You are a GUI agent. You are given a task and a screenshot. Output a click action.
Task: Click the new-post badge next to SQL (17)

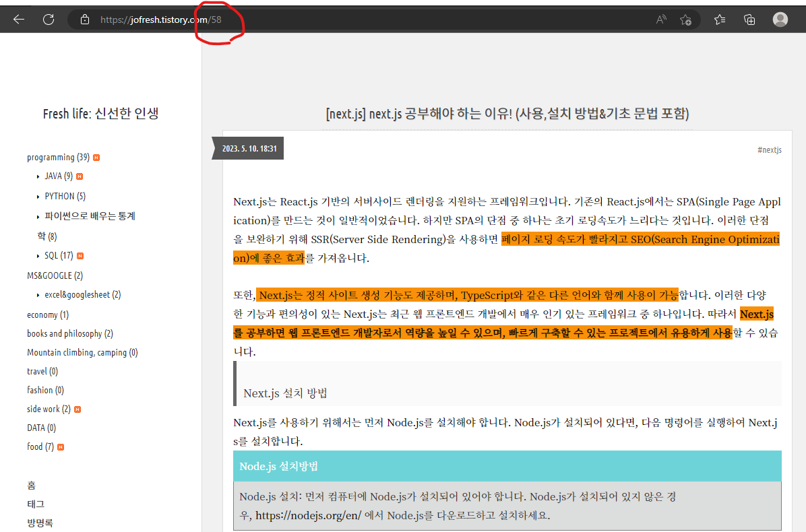tap(80, 256)
